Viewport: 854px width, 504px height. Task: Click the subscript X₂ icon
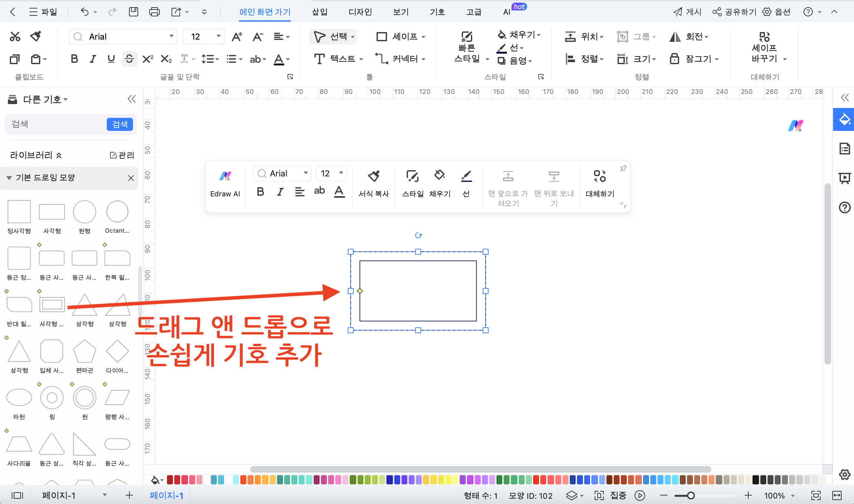click(x=166, y=59)
